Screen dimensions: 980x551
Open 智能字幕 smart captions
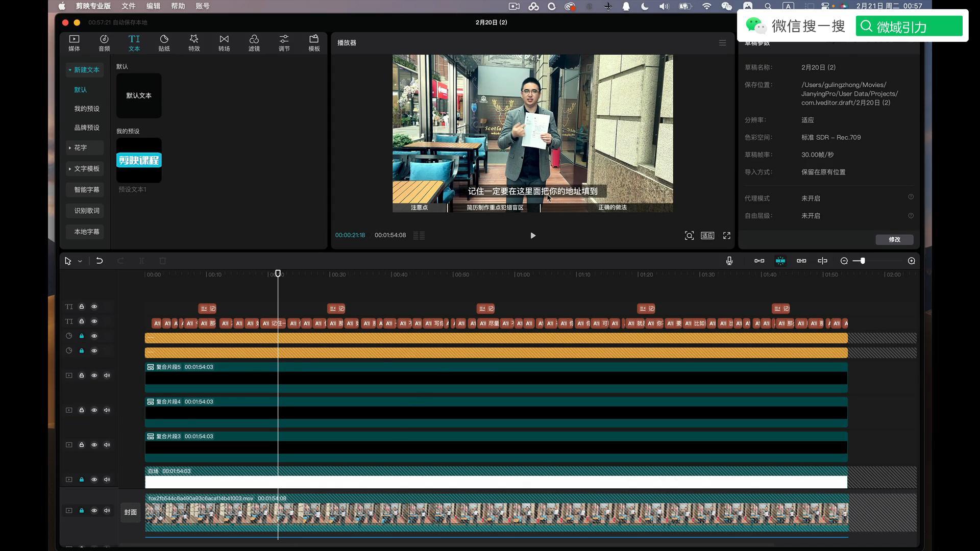[85, 189]
